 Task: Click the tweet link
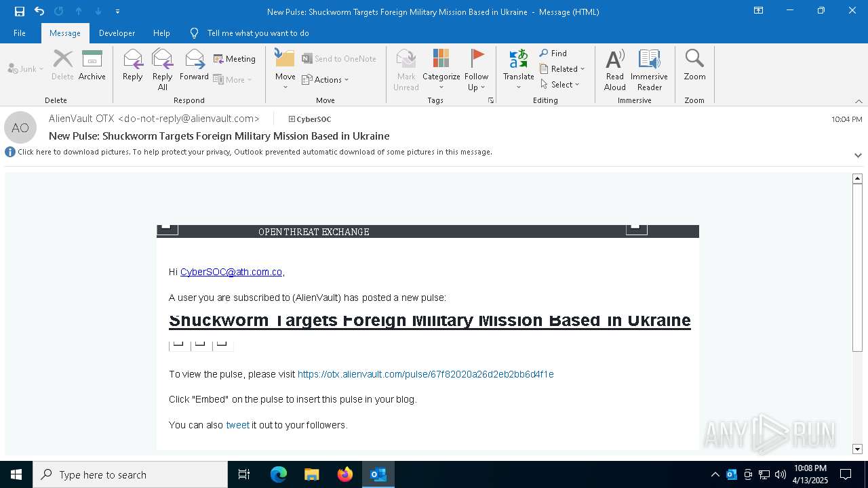click(237, 425)
